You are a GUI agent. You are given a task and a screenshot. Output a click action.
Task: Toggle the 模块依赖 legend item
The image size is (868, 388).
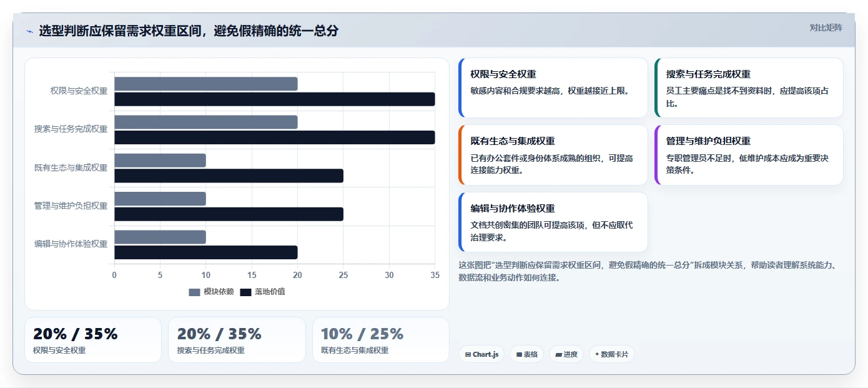212,292
